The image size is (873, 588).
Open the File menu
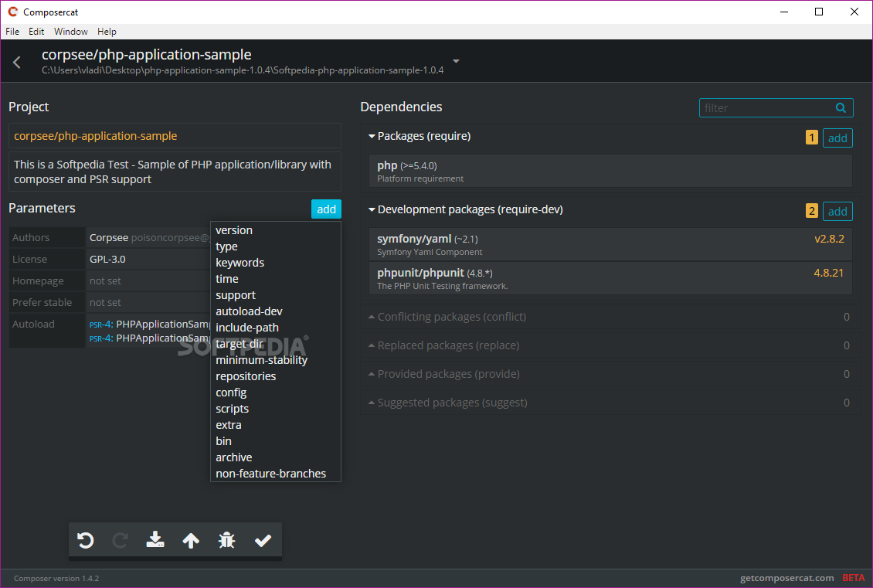[12, 32]
